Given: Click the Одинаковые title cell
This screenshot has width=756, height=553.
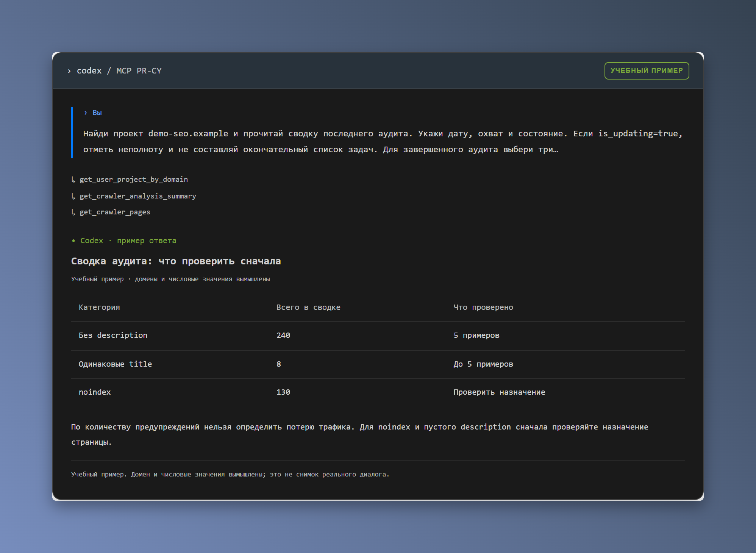Looking at the screenshot, I should (x=115, y=364).
